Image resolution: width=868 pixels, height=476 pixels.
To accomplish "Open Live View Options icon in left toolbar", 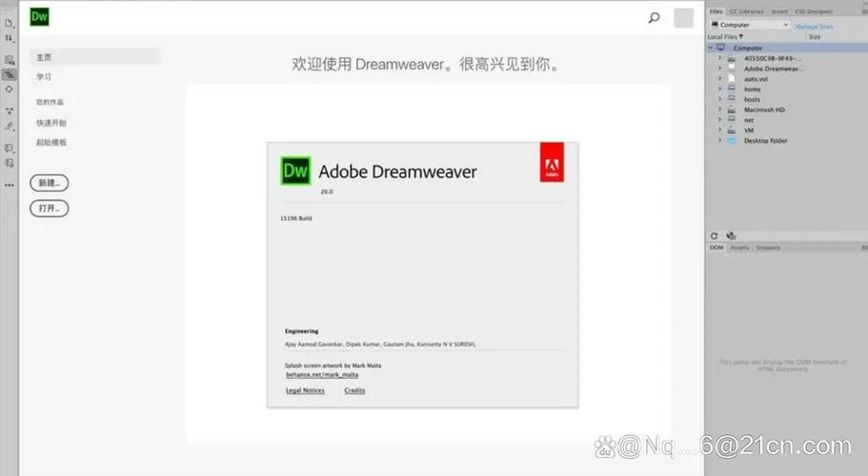I will coord(9,60).
